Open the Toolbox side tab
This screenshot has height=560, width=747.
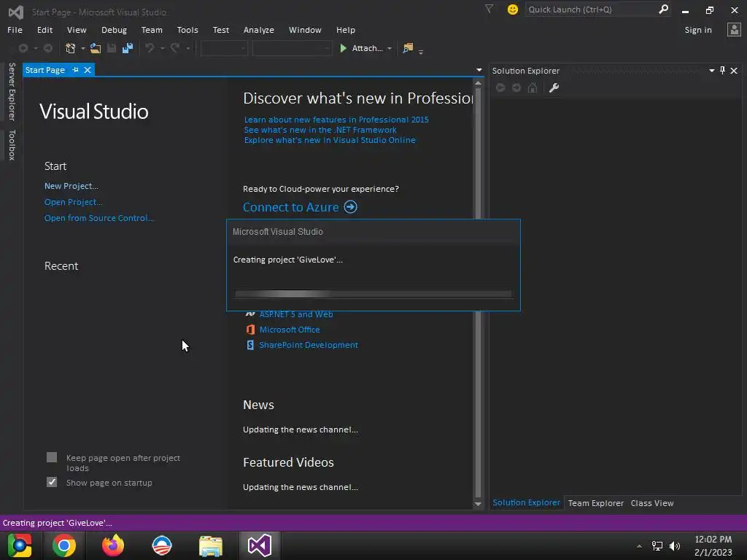(12, 145)
